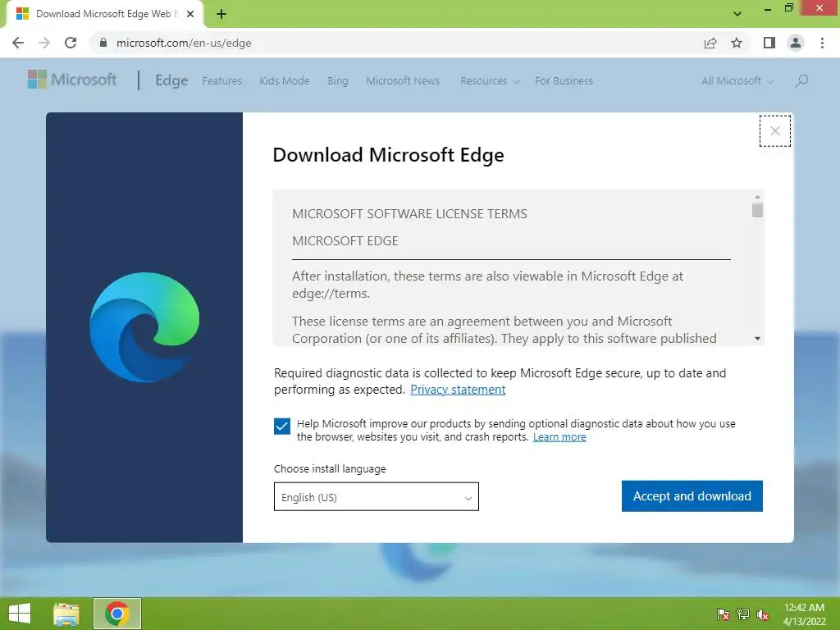Click the address bar URL
Screen dimensions: 840x630
pyautogui.click(x=184, y=43)
